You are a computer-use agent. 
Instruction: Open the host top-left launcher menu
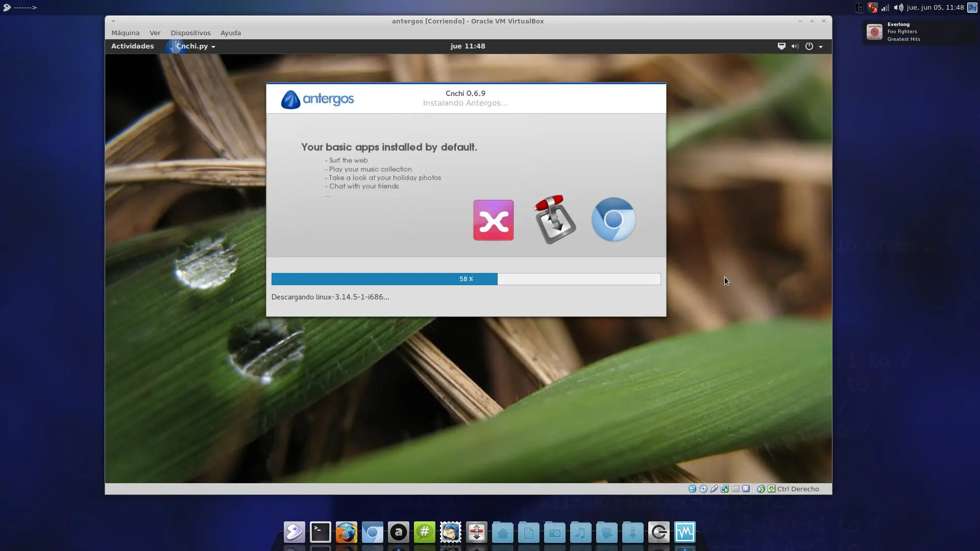click(x=7, y=7)
